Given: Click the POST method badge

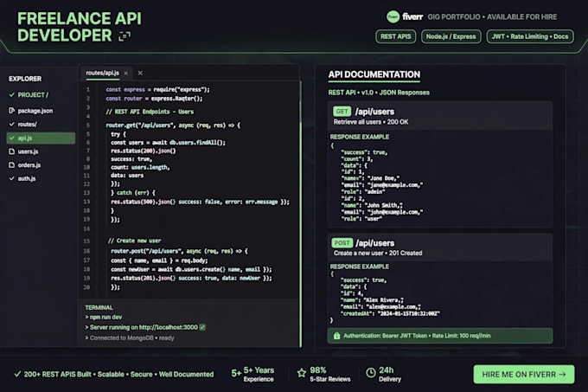Looking at the screenshot, I should click(342, 242).
